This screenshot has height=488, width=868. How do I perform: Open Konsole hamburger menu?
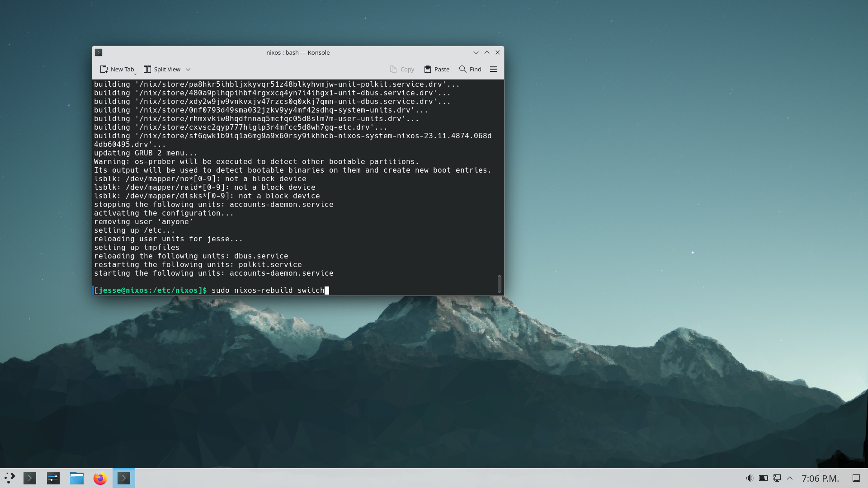pyautogui.click(x=494, y=69)
